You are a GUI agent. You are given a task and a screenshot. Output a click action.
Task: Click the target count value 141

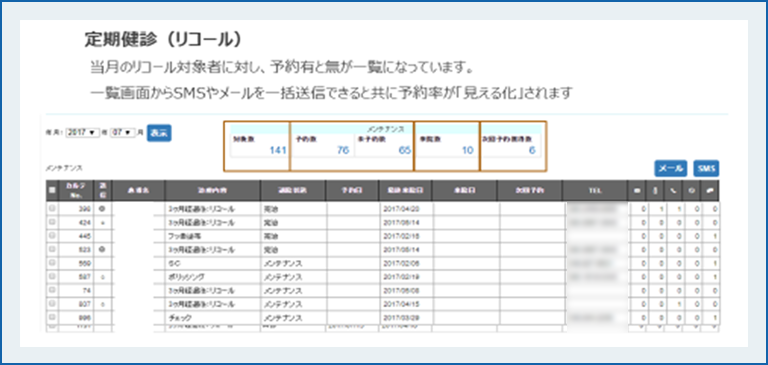[x=278, y=150]
